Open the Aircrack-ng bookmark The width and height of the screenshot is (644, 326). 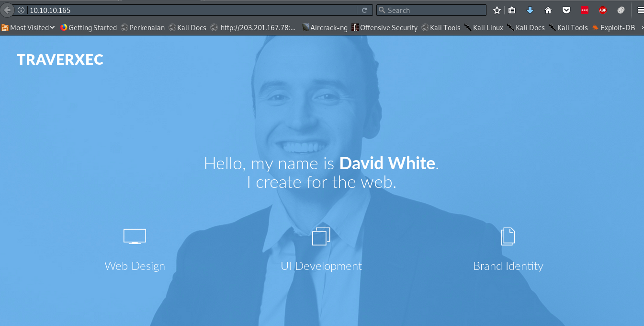click(x=325, y=28)
